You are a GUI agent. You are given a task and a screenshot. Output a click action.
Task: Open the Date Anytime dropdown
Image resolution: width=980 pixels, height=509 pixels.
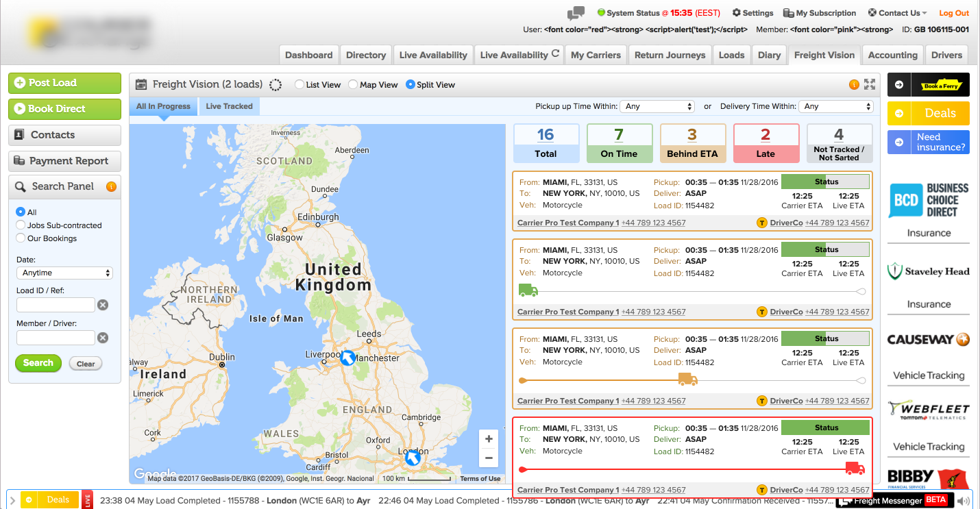[64, 273]
